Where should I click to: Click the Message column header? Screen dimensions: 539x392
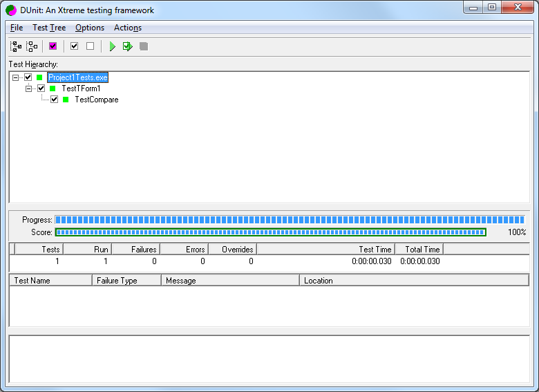pos(230,281)
